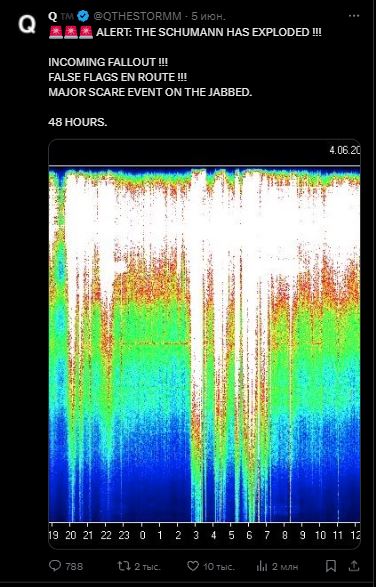
Task: Open the @QTHESTORMM handle link
Action: point(137,16)
